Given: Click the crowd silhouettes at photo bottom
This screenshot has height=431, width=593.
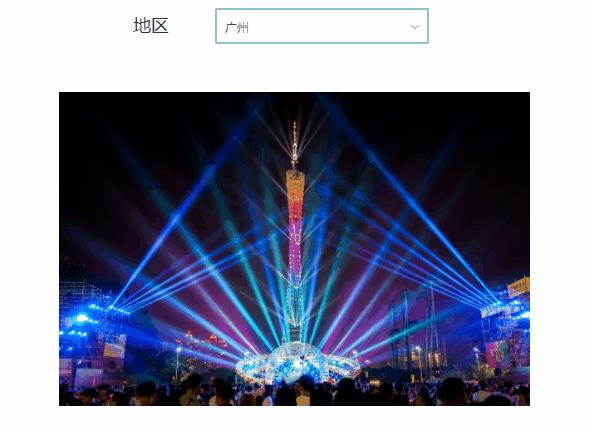Looking at the screenshot, I should (x=294, y=391).
